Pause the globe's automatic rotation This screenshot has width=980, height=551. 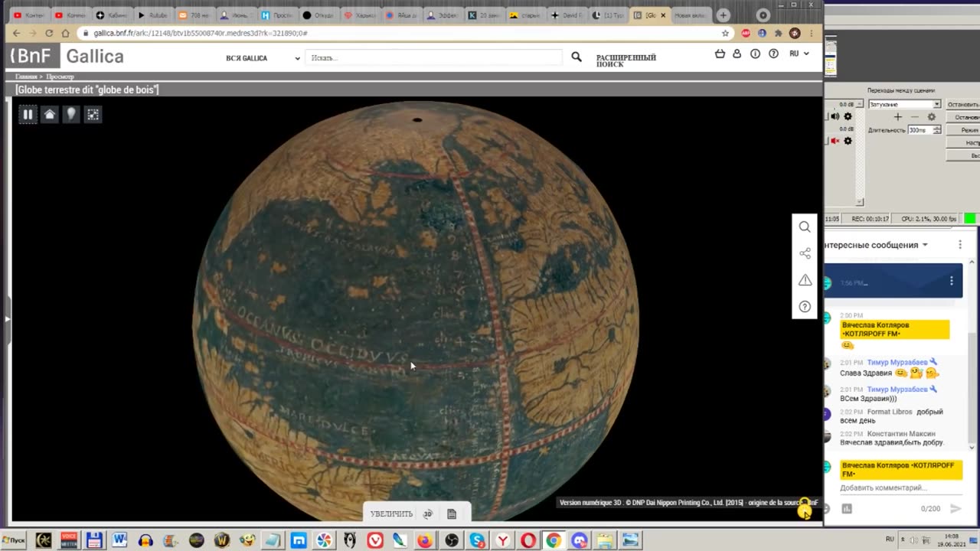(28, 114)
